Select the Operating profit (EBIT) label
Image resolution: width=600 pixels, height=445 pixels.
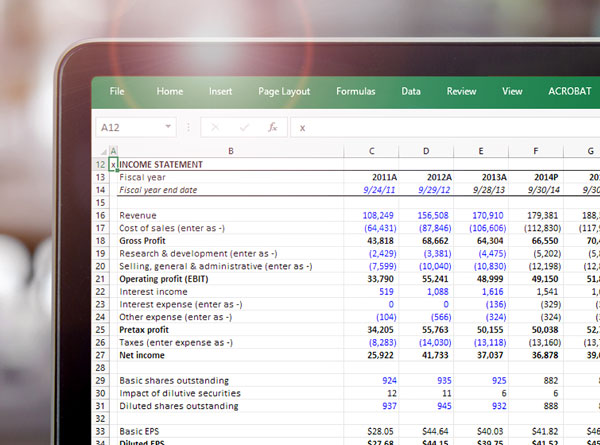point(231,279)
